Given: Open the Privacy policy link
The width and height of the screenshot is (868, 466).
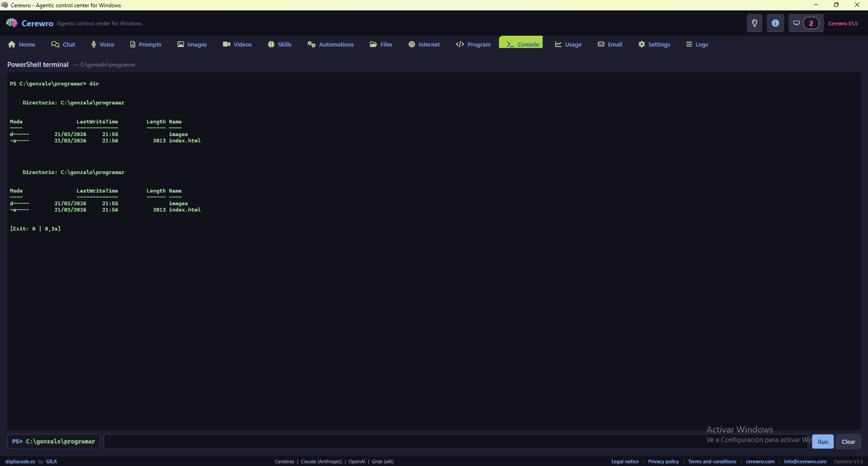Looking at the screenshot, I should 663,461.
